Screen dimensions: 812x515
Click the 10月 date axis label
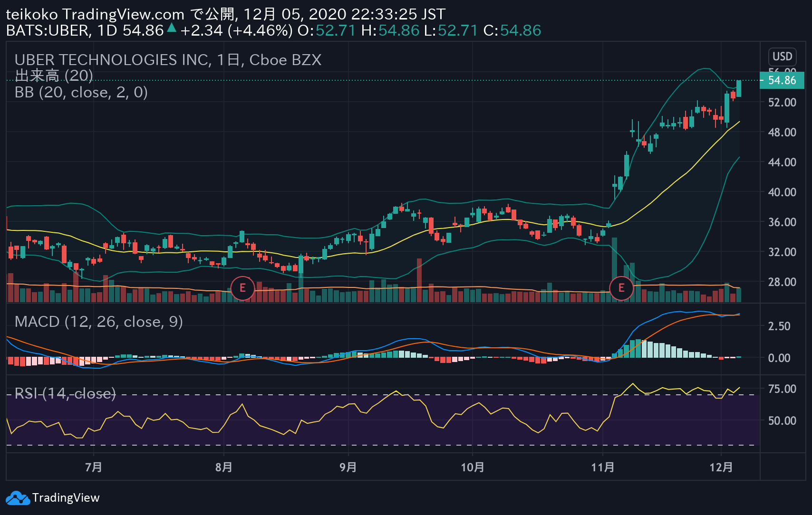(473, 467)
